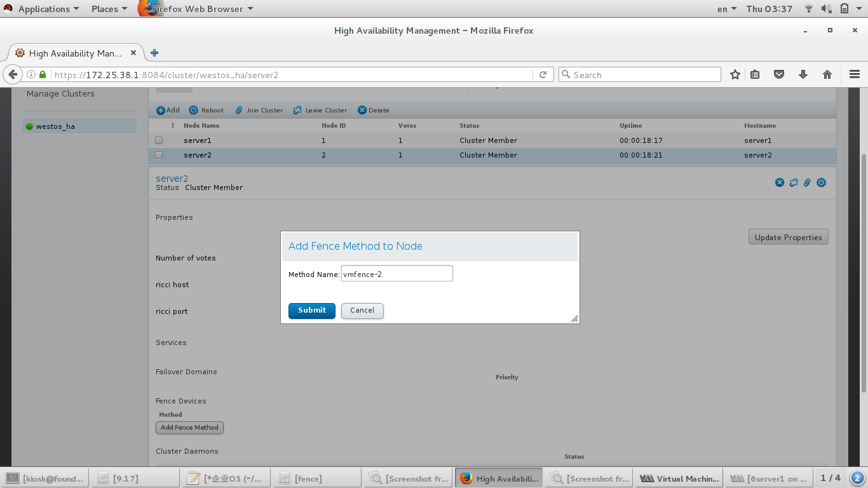Click the Join Cluster toolbar item
868x488 pixels.
259,110
